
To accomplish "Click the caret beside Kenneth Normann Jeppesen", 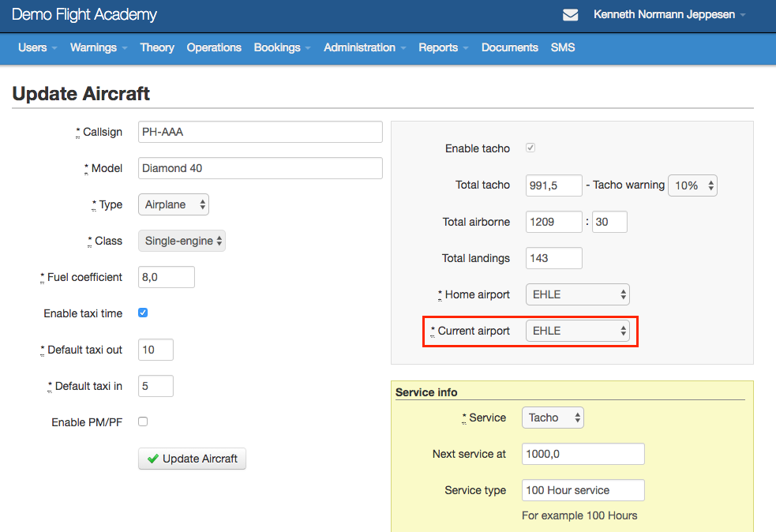I will tap(743, 15).
